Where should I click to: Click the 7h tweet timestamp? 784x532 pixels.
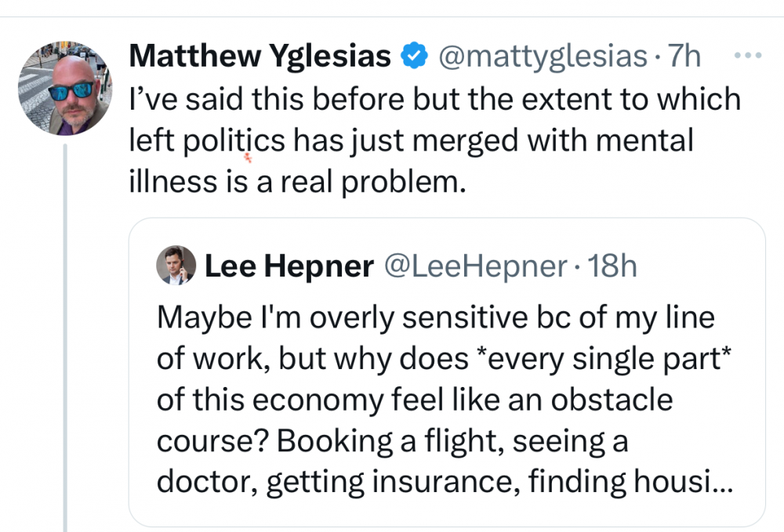pos(683,56)
